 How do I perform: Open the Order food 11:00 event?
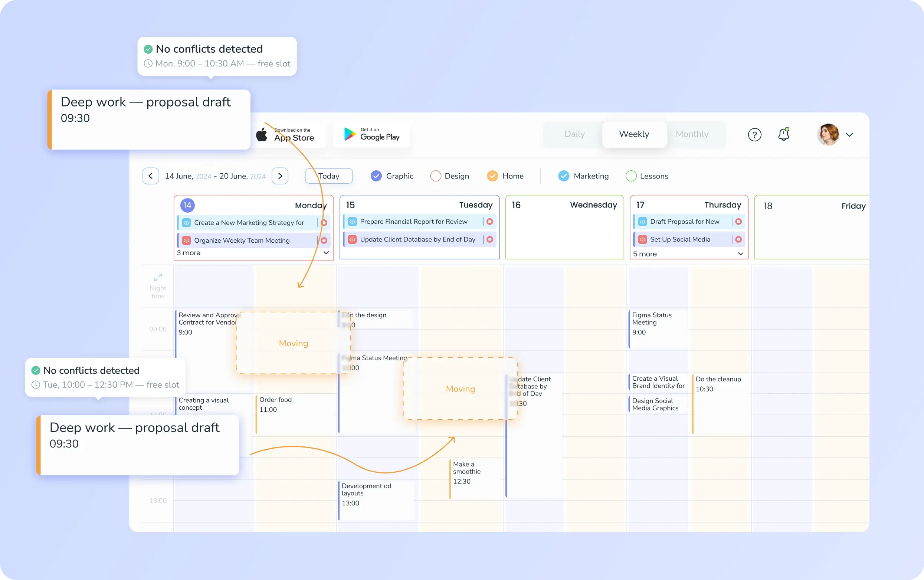pyautogui.click(x=295, y=415)
